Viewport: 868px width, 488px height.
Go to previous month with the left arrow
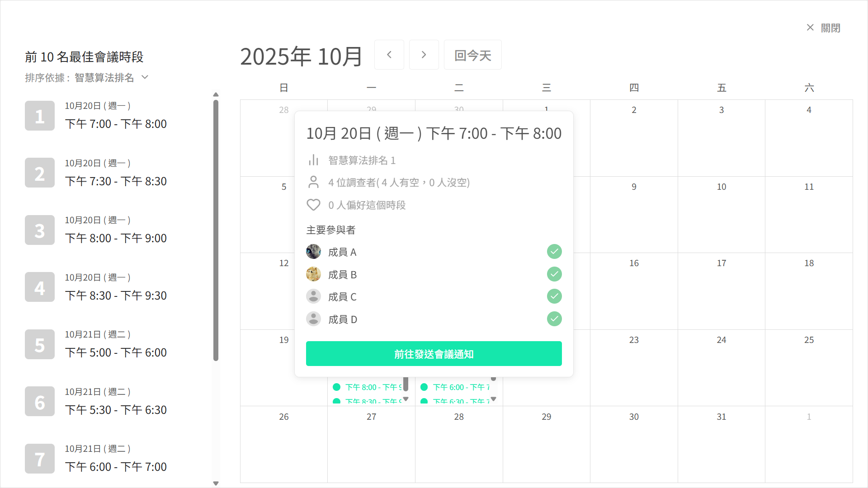(x=389, y=54)
